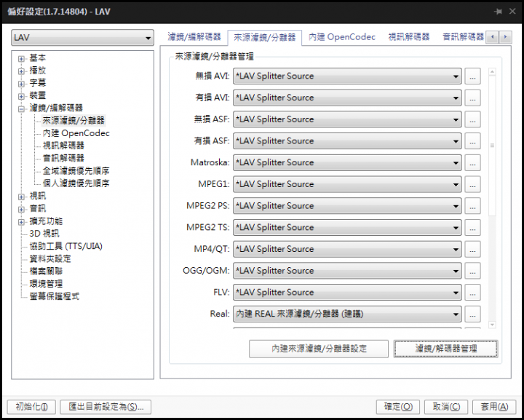Open the Real source filter dropdown

347,314
